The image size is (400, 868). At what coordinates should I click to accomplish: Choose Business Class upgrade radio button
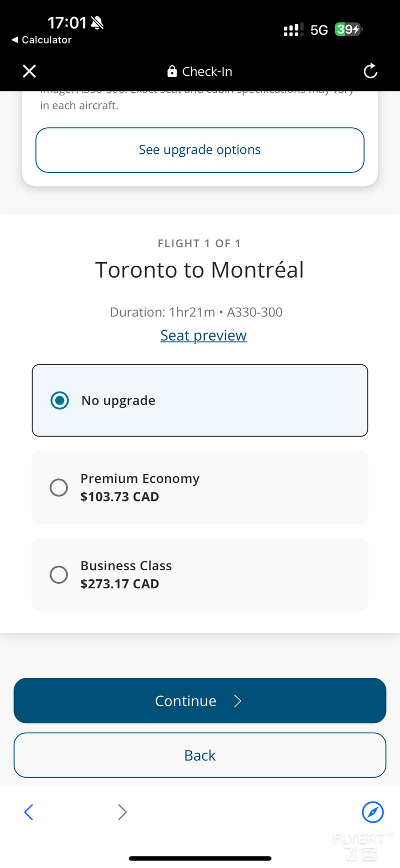58,574
